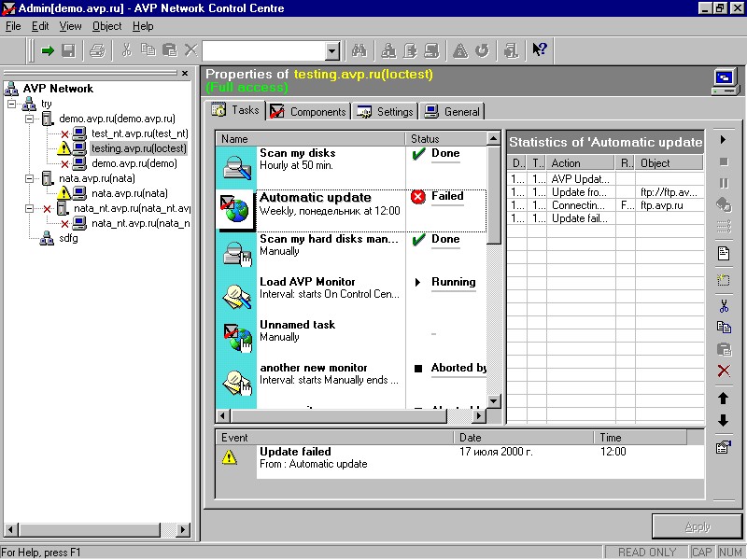This screenshot has width=747, height=560.
Task: Click the AVP Network root icon
Action: tap(11, 89)
